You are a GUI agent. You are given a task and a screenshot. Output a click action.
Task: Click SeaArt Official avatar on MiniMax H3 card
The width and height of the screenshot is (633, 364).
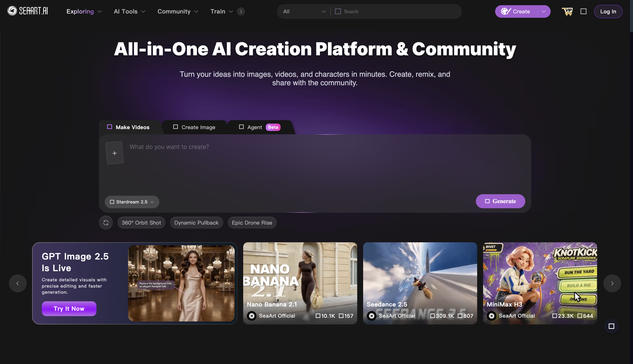pyautogui.click(x=491, y=316)
